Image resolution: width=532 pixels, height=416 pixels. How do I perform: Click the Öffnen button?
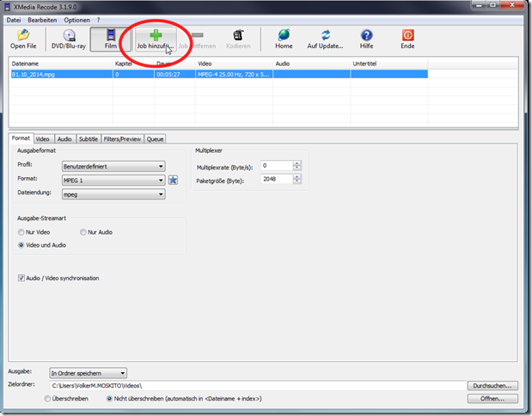(x=493, y=399)
